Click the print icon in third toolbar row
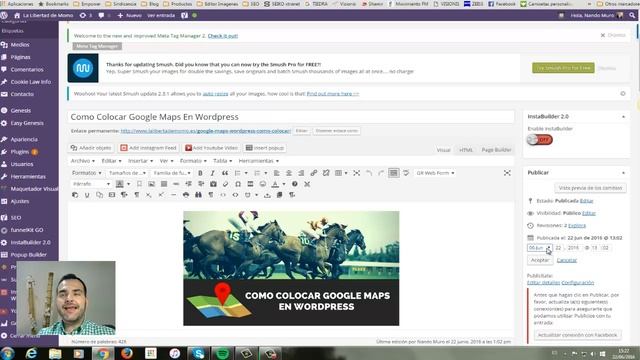This screenshot has width=640, height=360. (186, 195)
